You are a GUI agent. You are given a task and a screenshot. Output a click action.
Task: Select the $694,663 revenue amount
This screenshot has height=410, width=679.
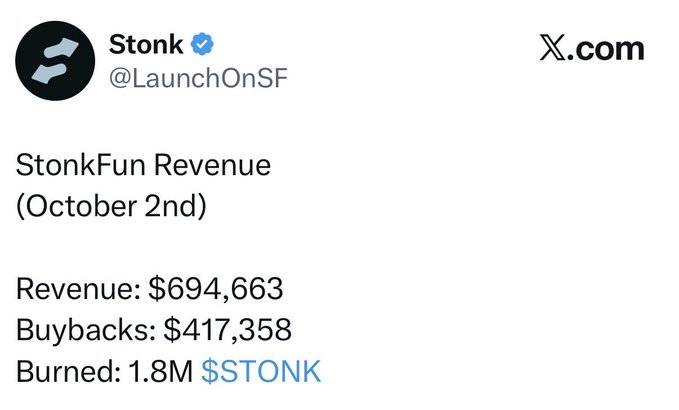tap(216, 289)
